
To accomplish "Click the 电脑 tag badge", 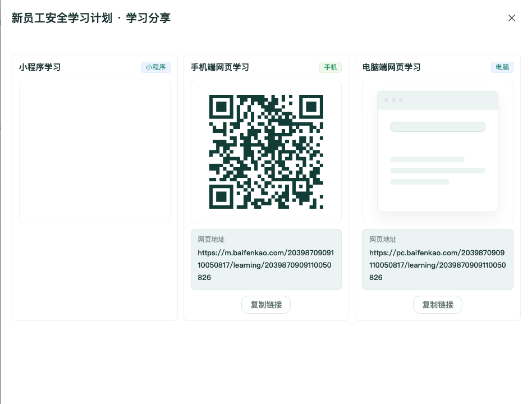I will (x=502, y=67).
